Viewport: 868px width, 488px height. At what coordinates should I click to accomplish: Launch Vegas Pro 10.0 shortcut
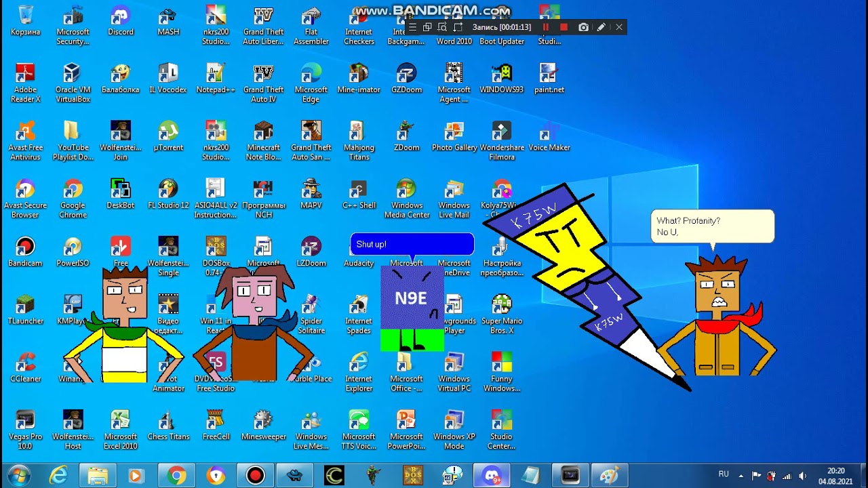point(26,429)
